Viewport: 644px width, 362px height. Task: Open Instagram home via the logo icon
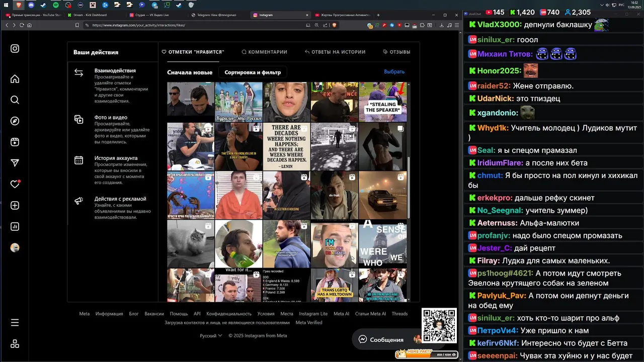15,49
